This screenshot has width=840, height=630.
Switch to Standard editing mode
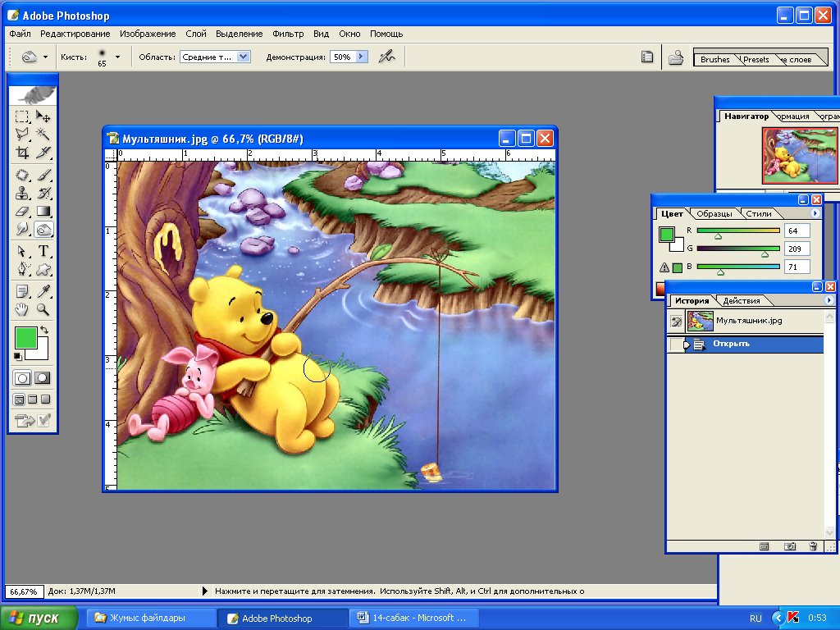tap(22, 378)
